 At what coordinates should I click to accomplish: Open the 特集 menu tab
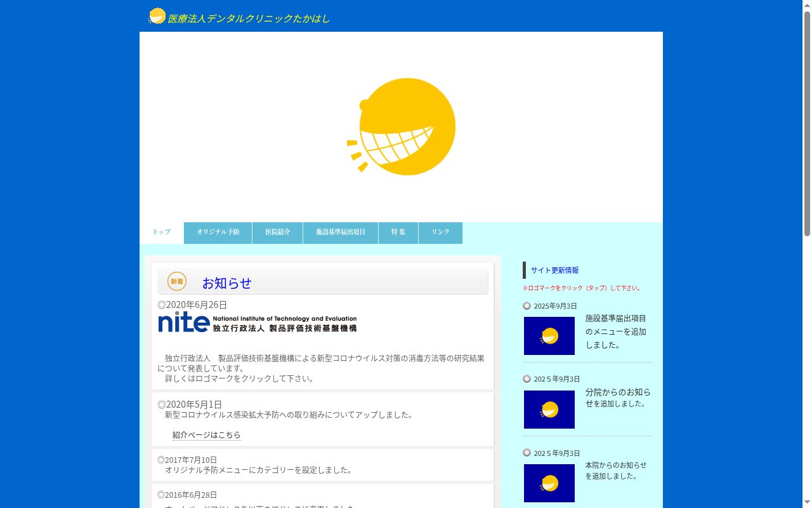coord(398,232)
